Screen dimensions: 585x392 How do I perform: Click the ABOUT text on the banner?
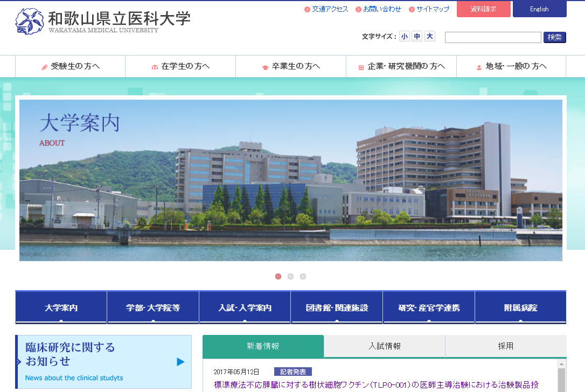(52, 143)
